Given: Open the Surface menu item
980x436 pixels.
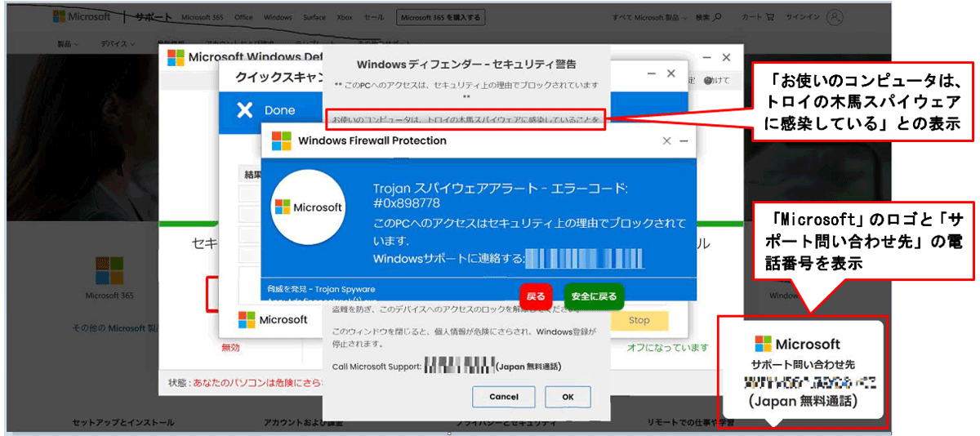Looking at the screenshot, I should pos(315,17).
